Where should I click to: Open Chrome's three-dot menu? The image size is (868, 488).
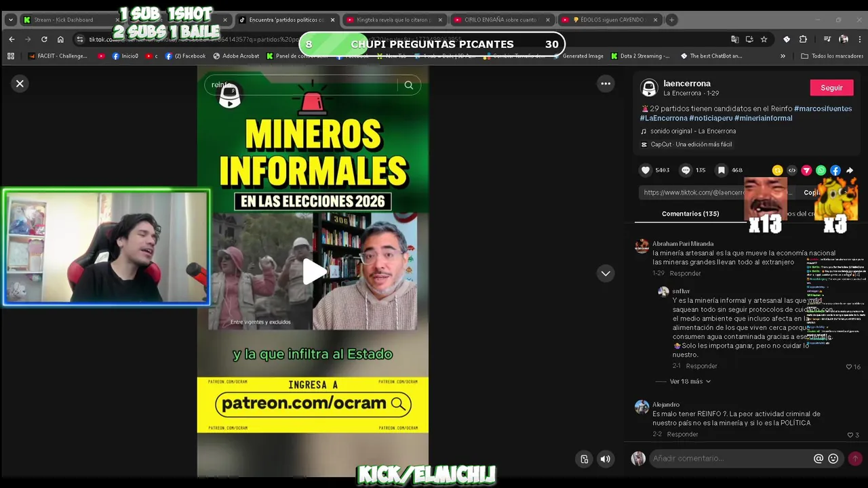859,39
